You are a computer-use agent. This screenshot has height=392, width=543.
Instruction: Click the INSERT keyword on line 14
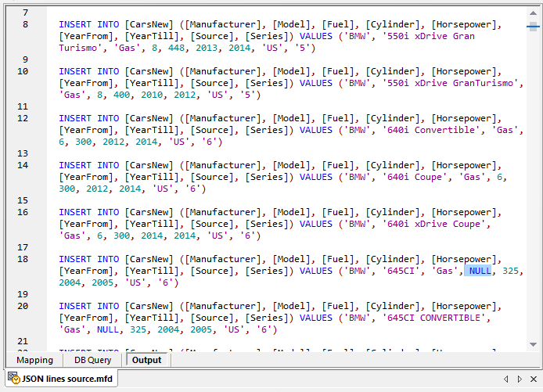pyautogui.click(x=75, y=165)
